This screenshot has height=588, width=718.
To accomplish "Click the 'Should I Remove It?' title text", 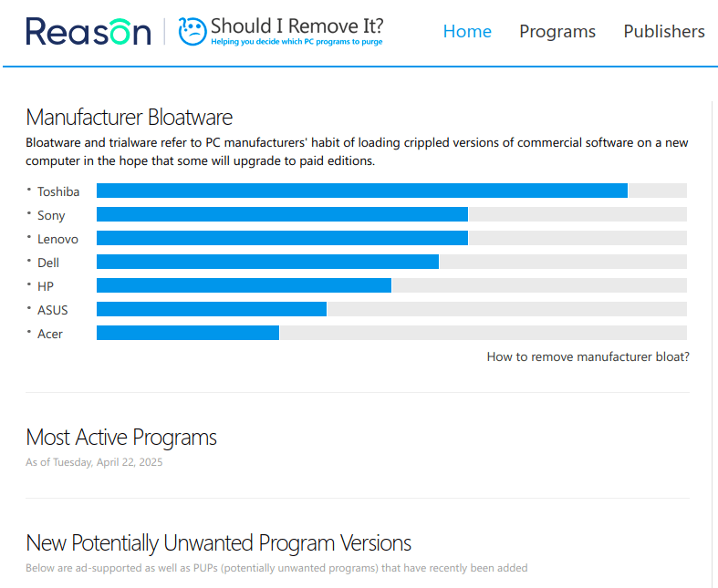I will tap(297, 26).
